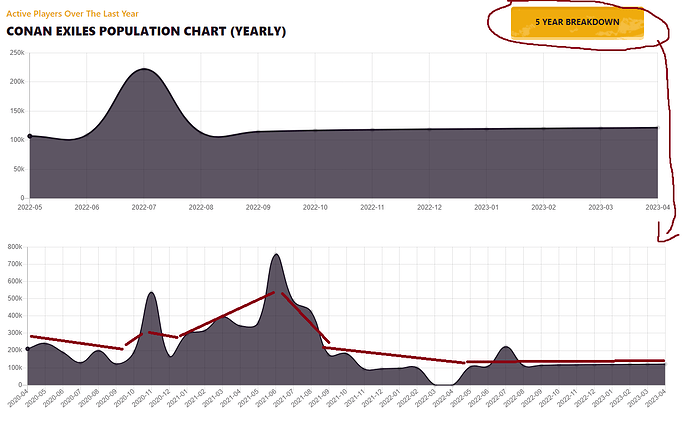Click the 2022-07 peak on yearly chart

(144, 69)
